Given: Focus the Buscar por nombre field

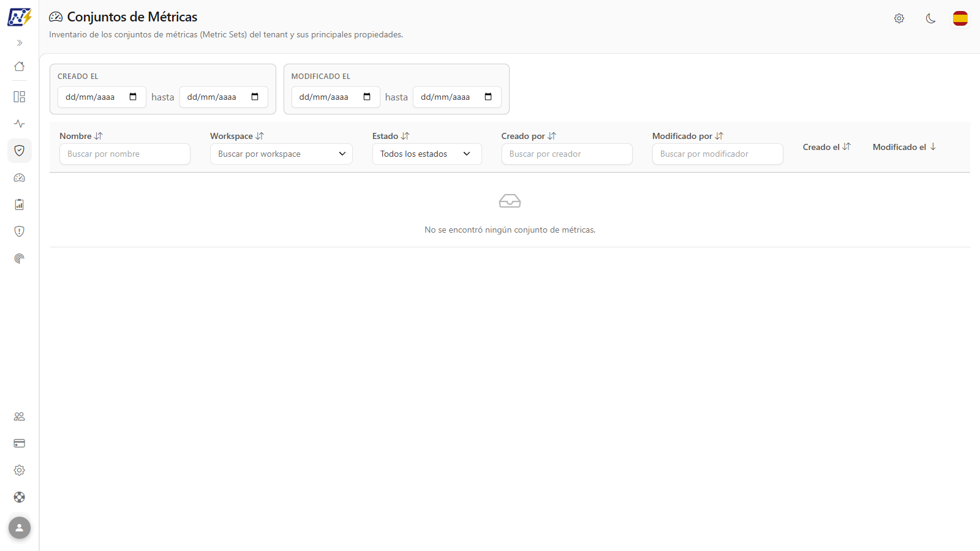Looking at the screenshot, I should [125, 154].
